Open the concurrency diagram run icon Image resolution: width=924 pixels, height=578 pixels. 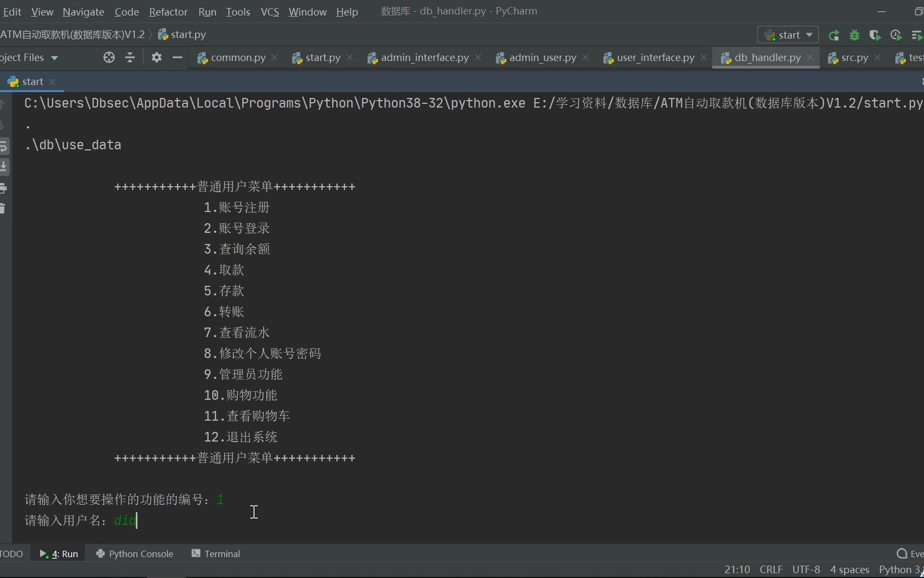917,35
